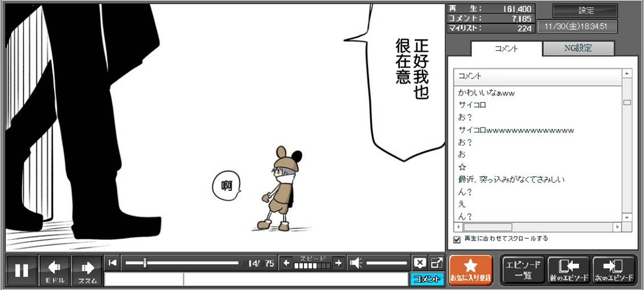Open the episode list (エピソード一覧)

[523, 270]
